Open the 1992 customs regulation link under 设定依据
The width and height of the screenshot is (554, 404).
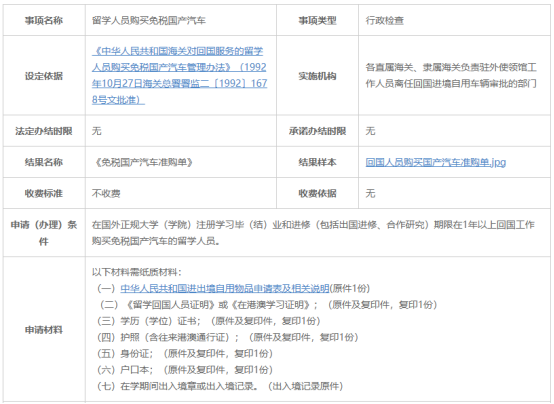click(179, 75)
